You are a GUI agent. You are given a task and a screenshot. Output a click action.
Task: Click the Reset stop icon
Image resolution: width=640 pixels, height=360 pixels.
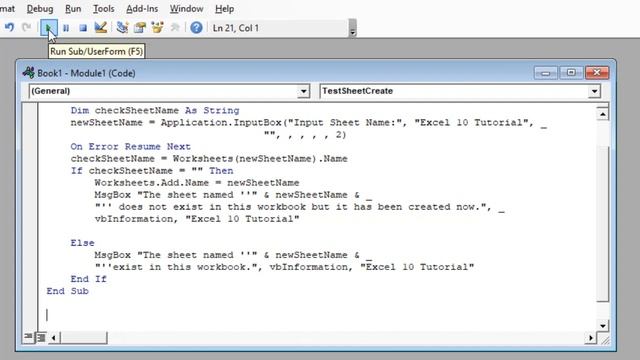click(83, 28)
